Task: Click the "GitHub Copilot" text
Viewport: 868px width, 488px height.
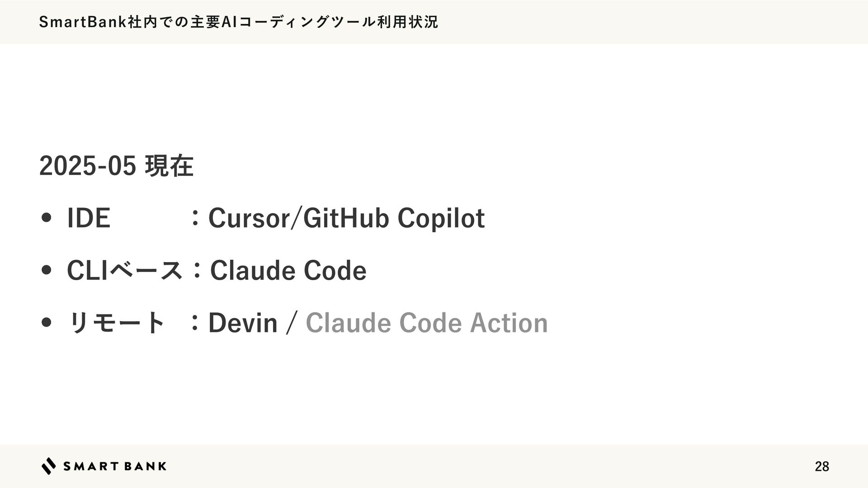Action: click(394, 218)
